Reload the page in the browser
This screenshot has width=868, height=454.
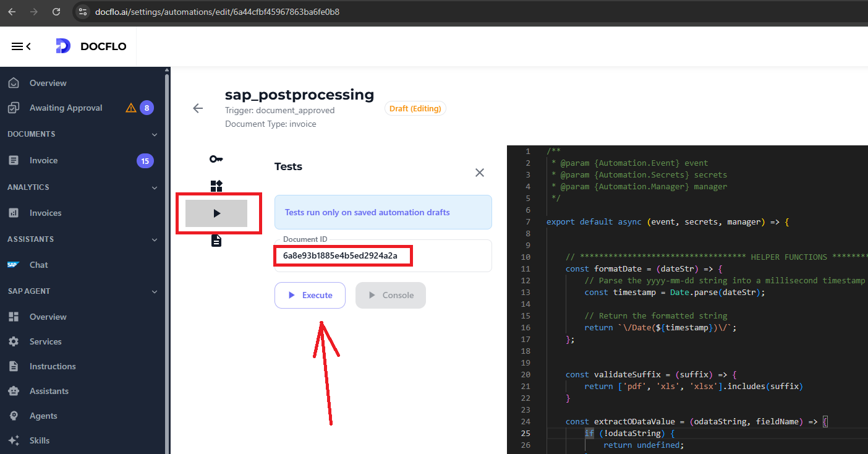coord(56,12)
